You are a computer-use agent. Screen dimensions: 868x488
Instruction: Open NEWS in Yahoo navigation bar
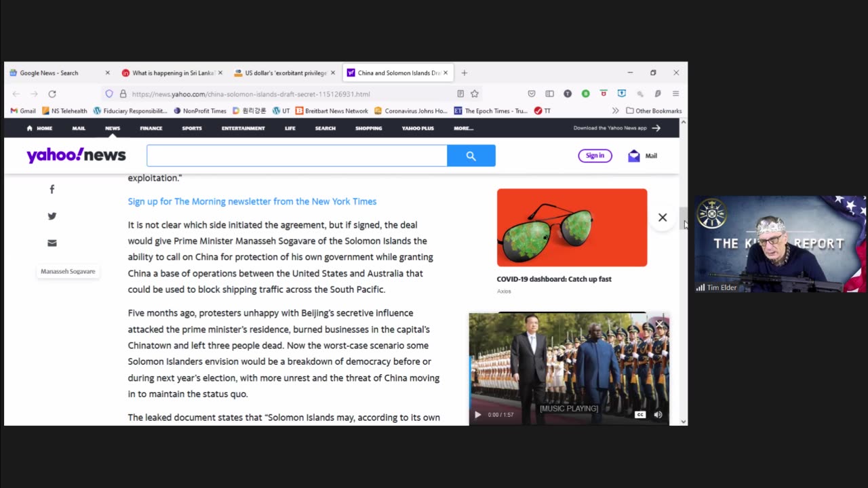coord(113,128)
